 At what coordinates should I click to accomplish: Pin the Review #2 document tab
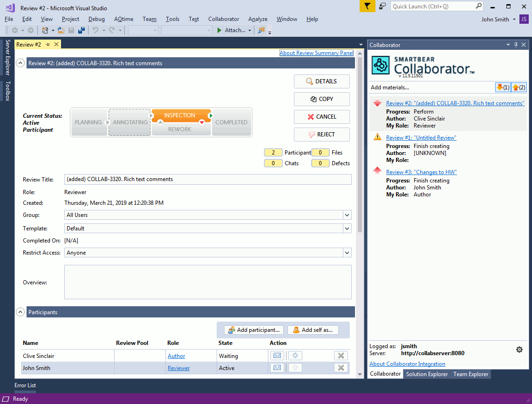48,44
